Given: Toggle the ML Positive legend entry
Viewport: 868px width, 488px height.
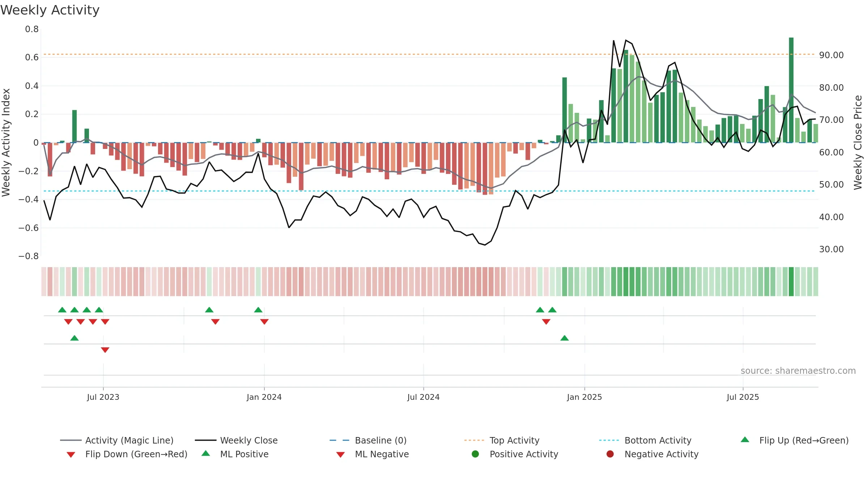Looking at the screenshot, I should tap(235, 454).
